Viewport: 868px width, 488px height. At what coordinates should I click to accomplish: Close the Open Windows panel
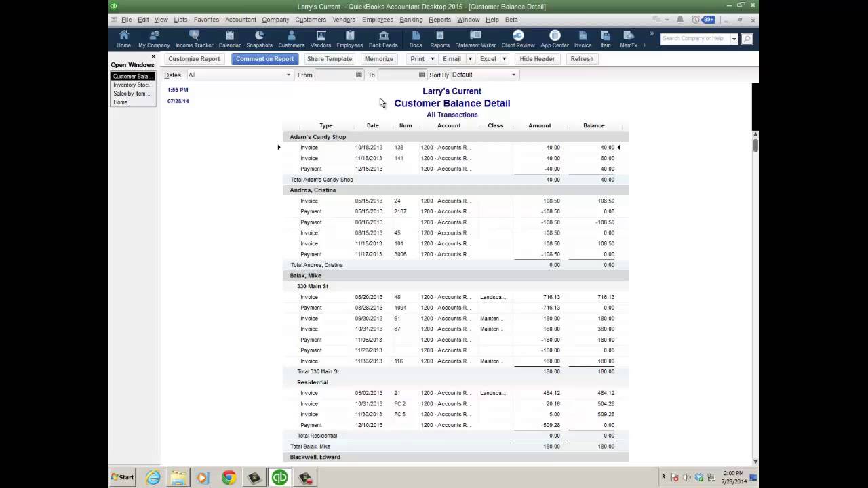coord(153,56)
